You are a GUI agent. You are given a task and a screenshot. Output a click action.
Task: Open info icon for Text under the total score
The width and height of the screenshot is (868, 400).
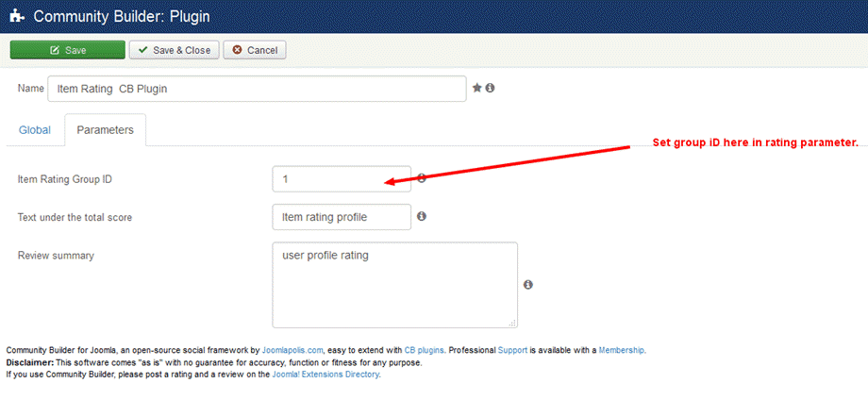422,216
